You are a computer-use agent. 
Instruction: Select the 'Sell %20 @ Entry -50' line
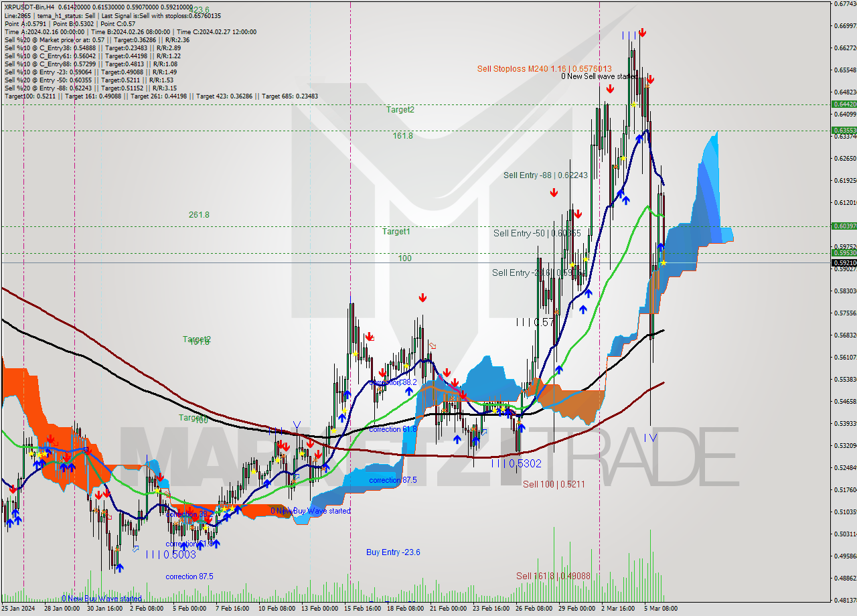[x=90, y=80]
